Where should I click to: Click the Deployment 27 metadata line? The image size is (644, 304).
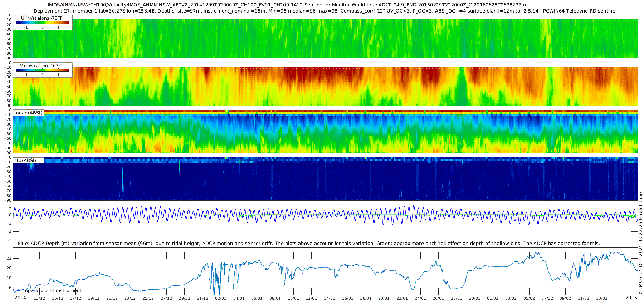click(325, 11)
